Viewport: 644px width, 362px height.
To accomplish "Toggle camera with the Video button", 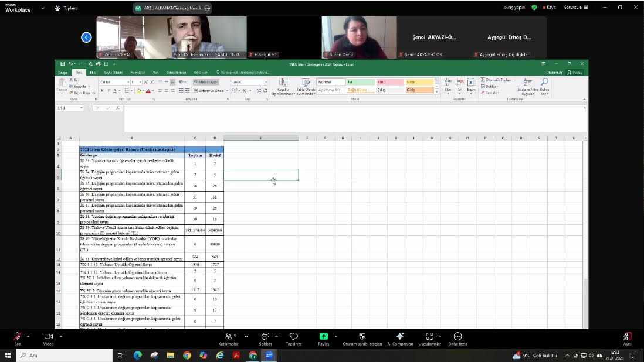I will [x=49, y=339].
